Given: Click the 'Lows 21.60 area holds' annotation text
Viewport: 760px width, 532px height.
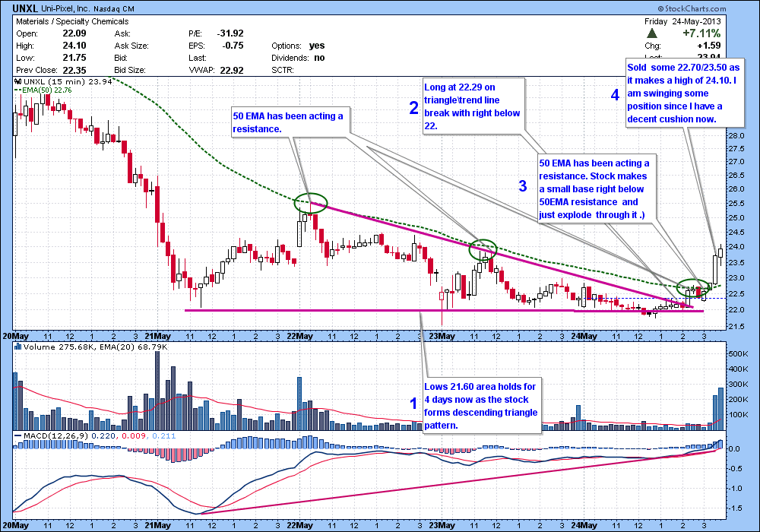Looking at the screenshot, I should (x=481, y=406).
